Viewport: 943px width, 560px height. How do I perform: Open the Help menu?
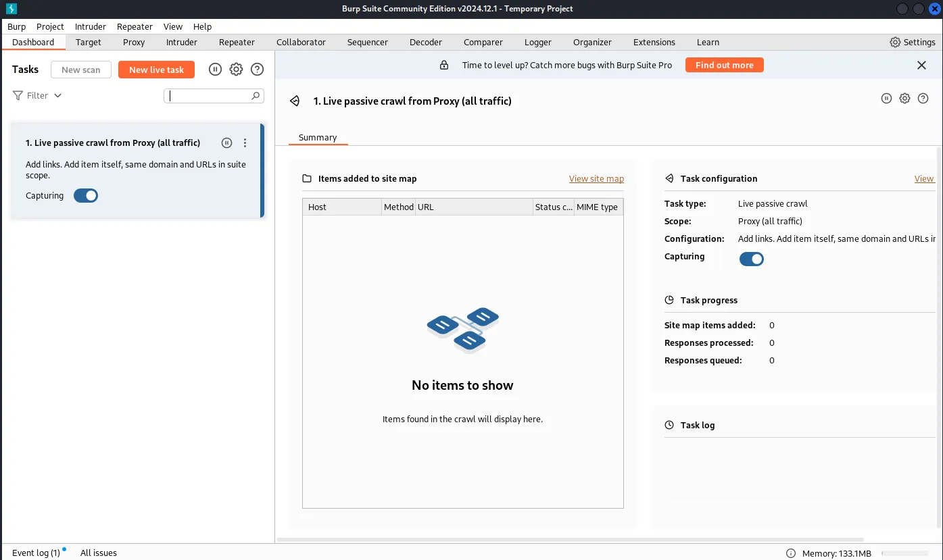pos(203,26)
